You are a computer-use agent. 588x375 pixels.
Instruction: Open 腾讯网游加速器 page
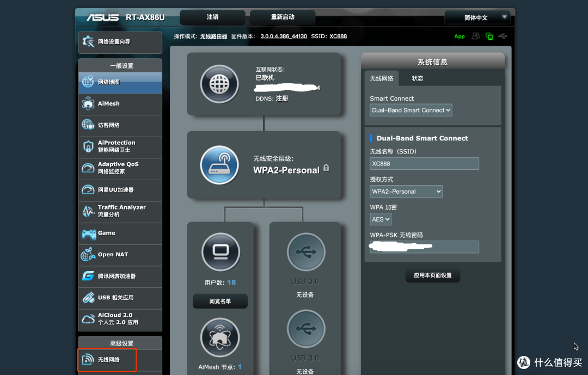(120, 276)
